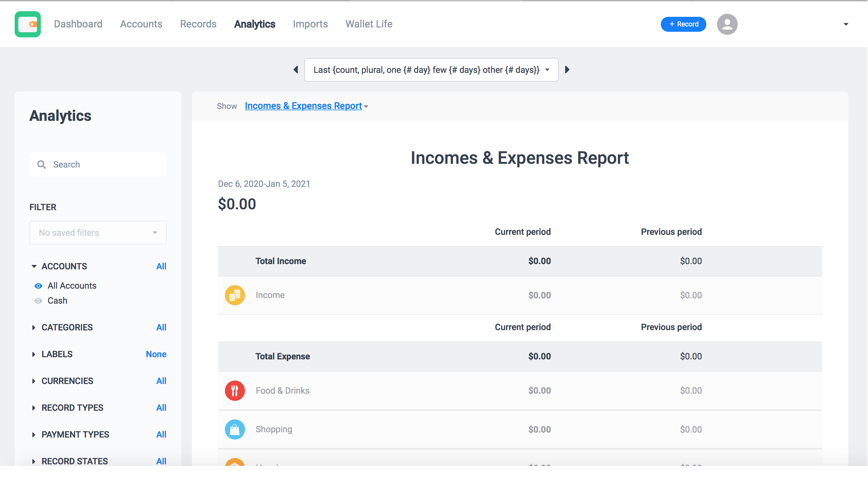Toggle visibility of All Accounts
Viewport: 868px width, 488px height.
pos(38,286)
